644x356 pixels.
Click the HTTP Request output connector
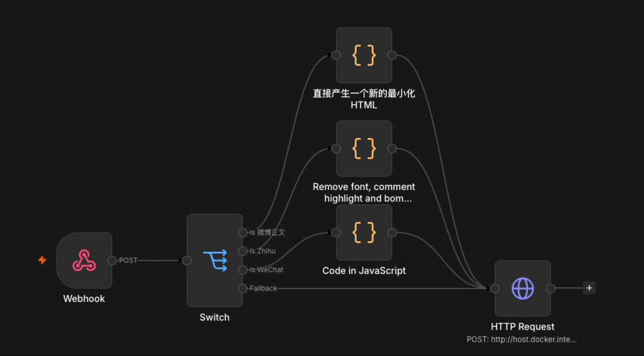(551, 288)
